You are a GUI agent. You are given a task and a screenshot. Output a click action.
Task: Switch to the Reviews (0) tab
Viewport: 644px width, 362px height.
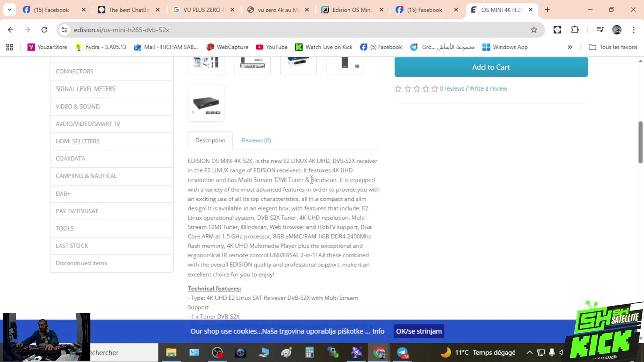[256, 140]
